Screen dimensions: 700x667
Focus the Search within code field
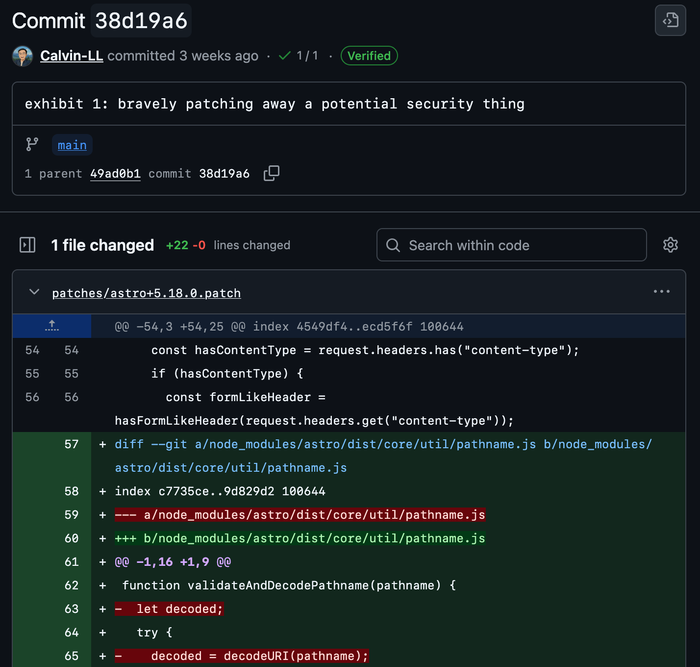[x=511, y=245]
